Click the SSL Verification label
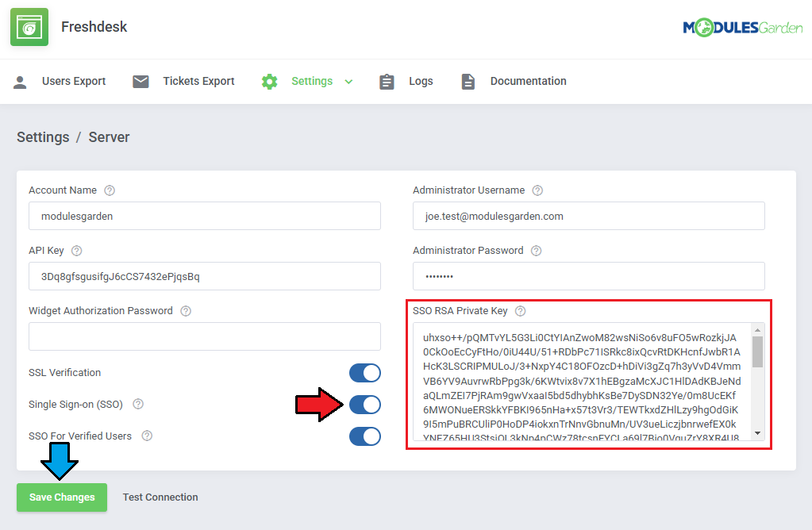Viewport: 812px width, 530px height. [65, 373]
